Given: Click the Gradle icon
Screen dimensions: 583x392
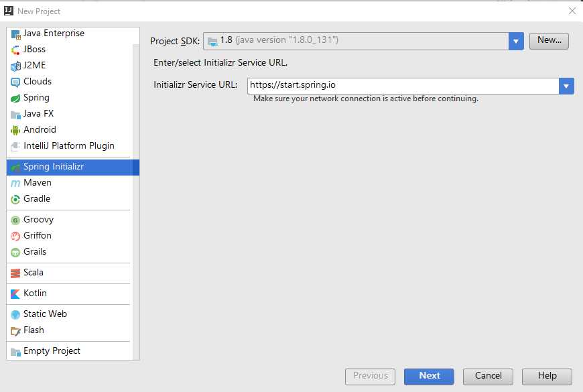Looking at the screenshot, I should (15, 199).
